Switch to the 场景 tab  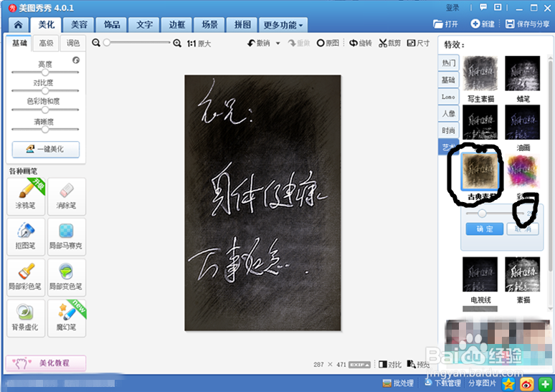click(x=209, y=25)
